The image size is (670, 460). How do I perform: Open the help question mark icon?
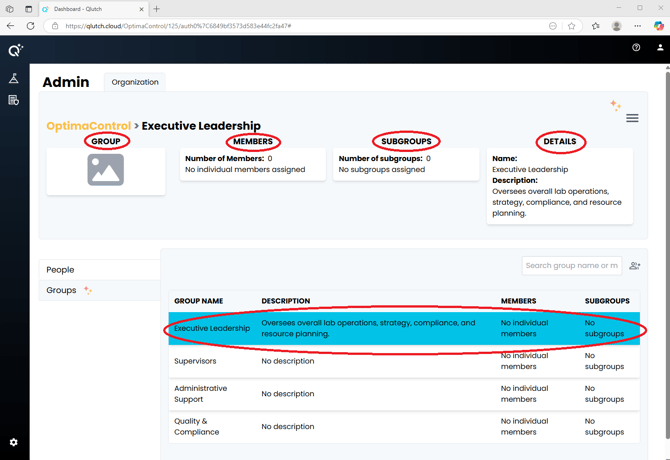636,47
